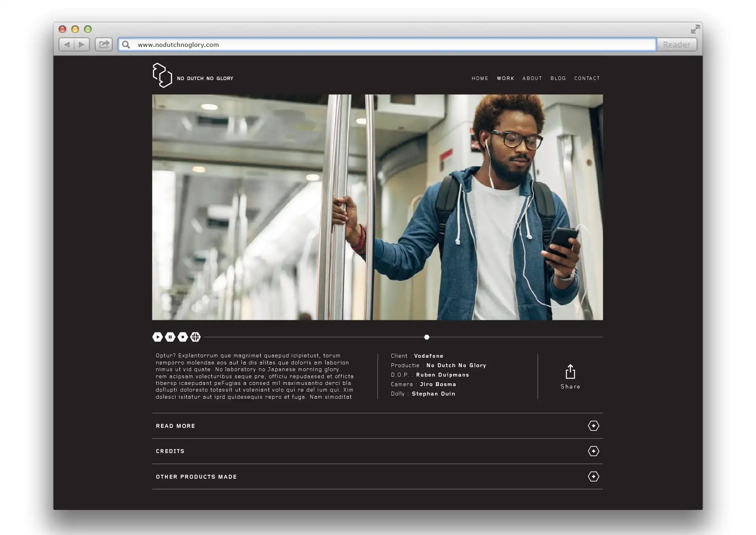Expand the Credits section
The height and width of the screenshot is (535, 756).
(x=593, y=451)
